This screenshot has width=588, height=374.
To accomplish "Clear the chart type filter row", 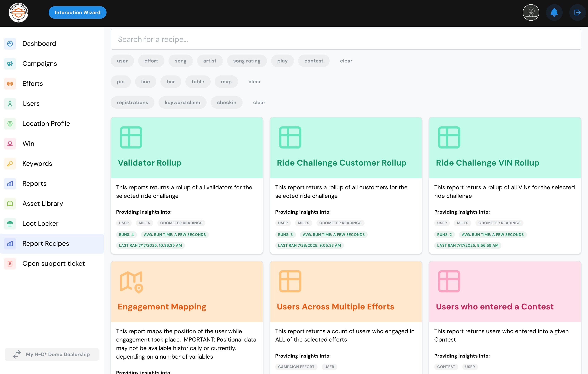I will coord(254,82).
